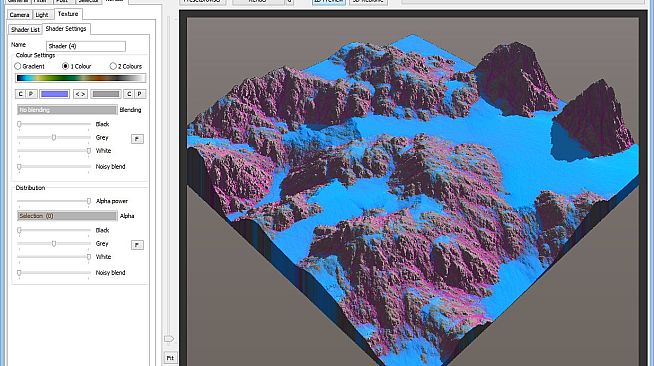Click the Alpha power slider
The width and height of the screenshot is (654, 366).
click(x=54, y=201)
